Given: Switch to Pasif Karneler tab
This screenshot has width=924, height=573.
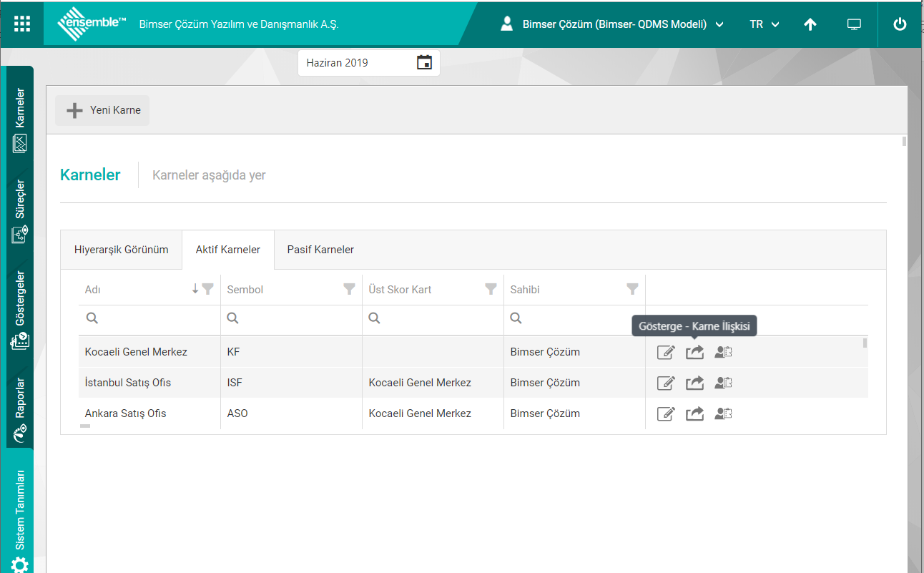Looking at the screenshot, I should 320,250.
